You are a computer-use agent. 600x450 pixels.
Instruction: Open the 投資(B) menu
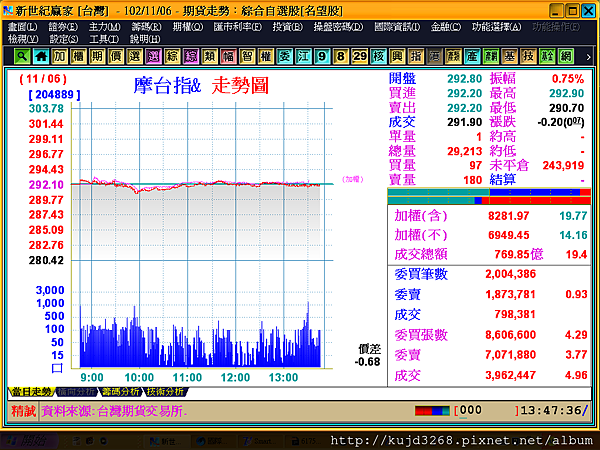point(287,27)
